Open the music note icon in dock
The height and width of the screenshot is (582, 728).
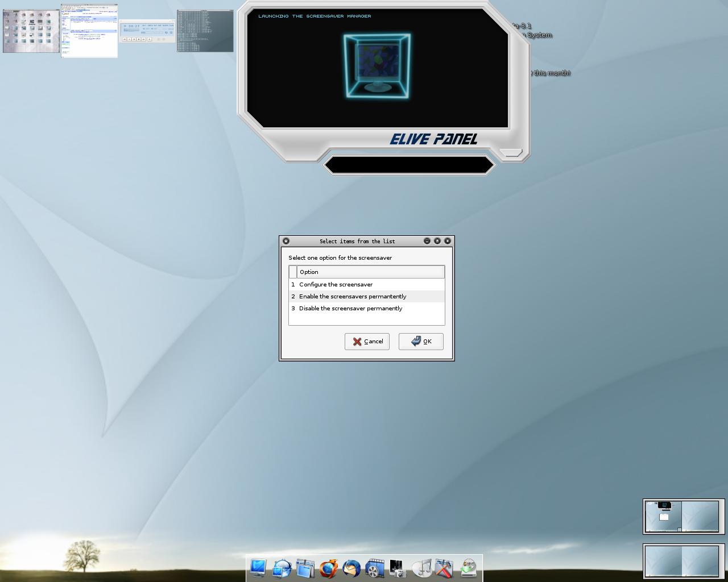tap(421, 568)
